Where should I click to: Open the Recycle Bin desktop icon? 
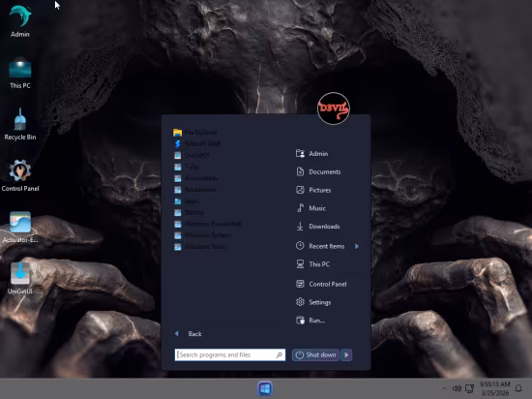tap(20, 124)
